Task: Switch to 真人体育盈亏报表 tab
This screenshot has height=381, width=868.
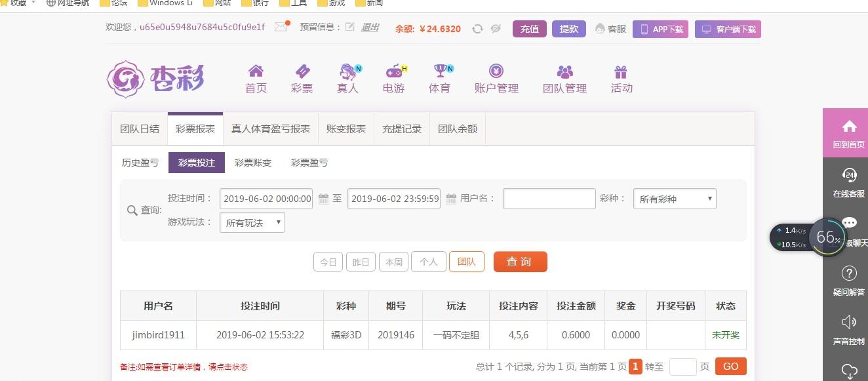Action: (271, 129)
